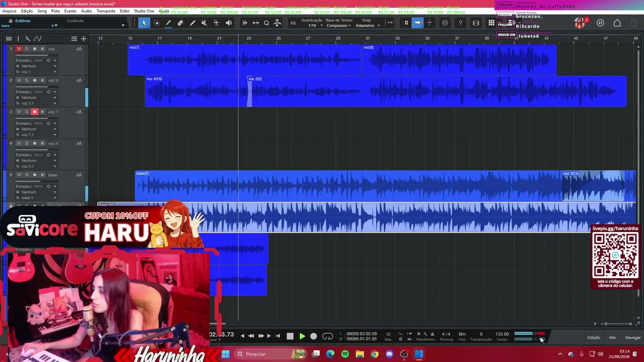Click the Record button in transport

tap(313, 336)
